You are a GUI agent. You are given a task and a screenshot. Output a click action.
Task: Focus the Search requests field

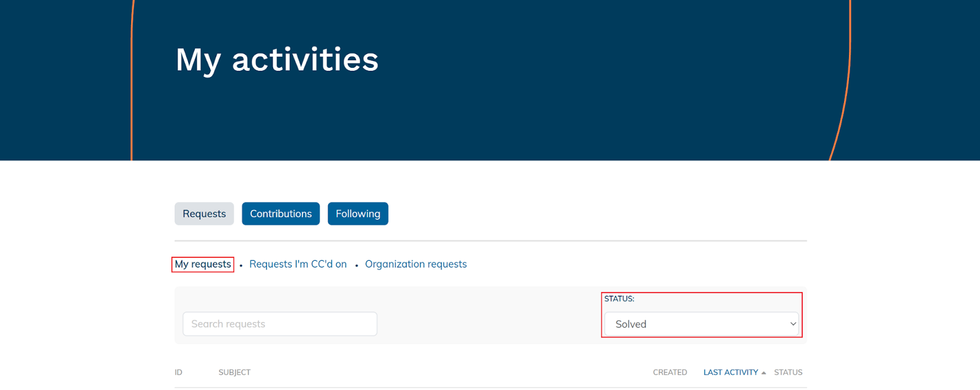279,324
